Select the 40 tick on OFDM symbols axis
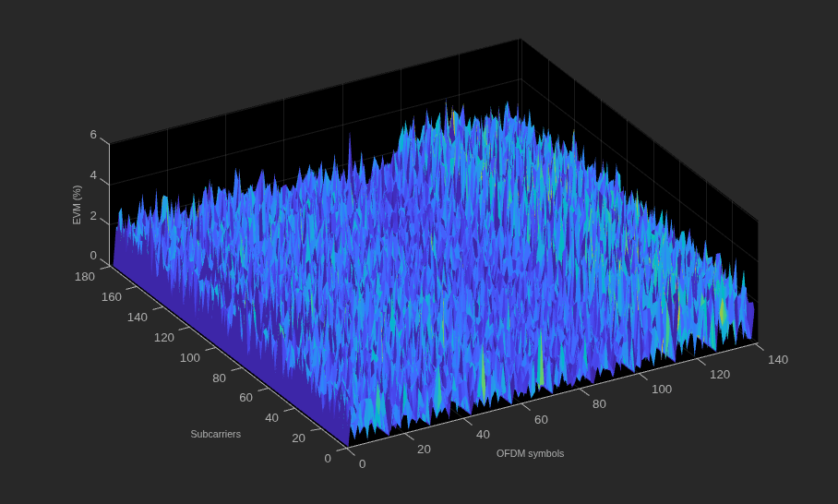This screenshot has width=838, height=504. [483, 435]
